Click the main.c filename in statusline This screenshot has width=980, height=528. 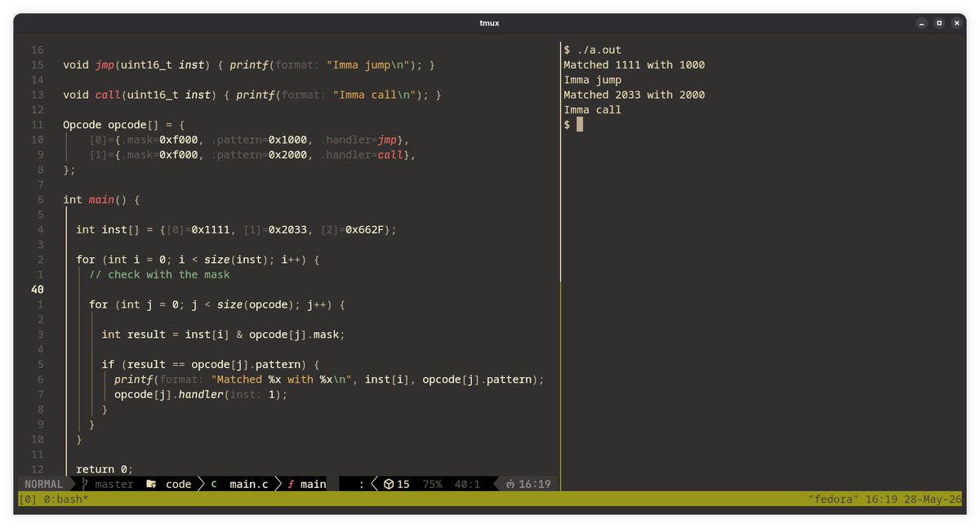(249, 484)
